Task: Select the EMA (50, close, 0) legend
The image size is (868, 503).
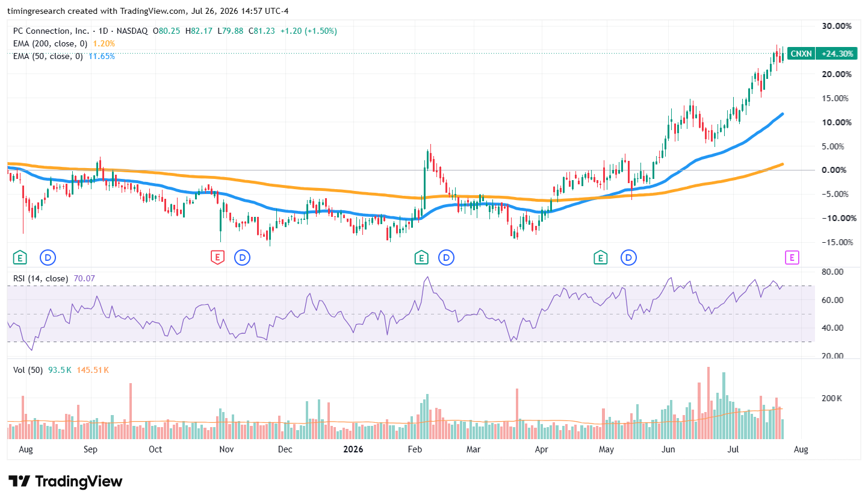Action: pos(48,56)
